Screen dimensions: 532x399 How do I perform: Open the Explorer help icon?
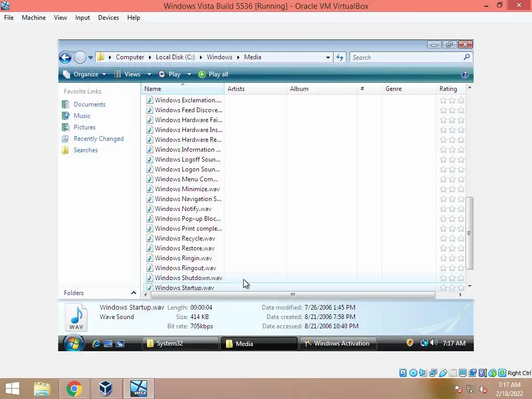coord(465,74)
